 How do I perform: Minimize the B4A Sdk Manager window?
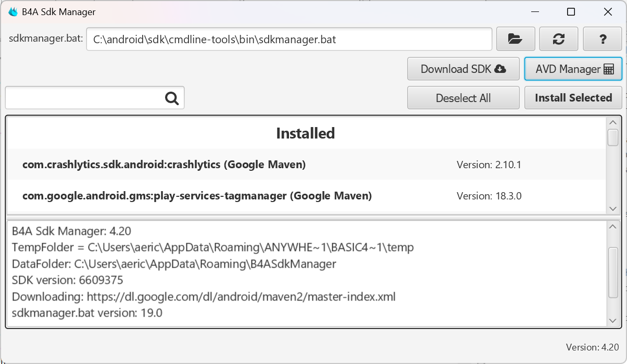[x=535, y=12]
